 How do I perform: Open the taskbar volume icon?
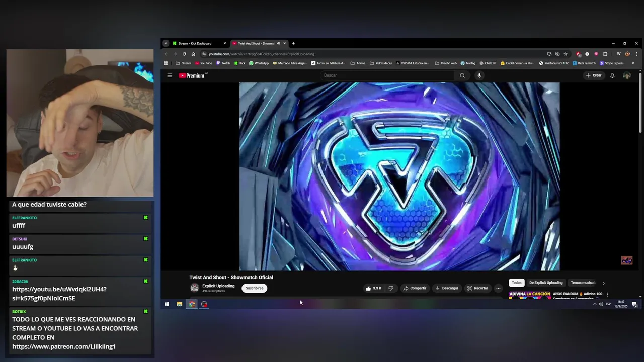tap(601, 304)
